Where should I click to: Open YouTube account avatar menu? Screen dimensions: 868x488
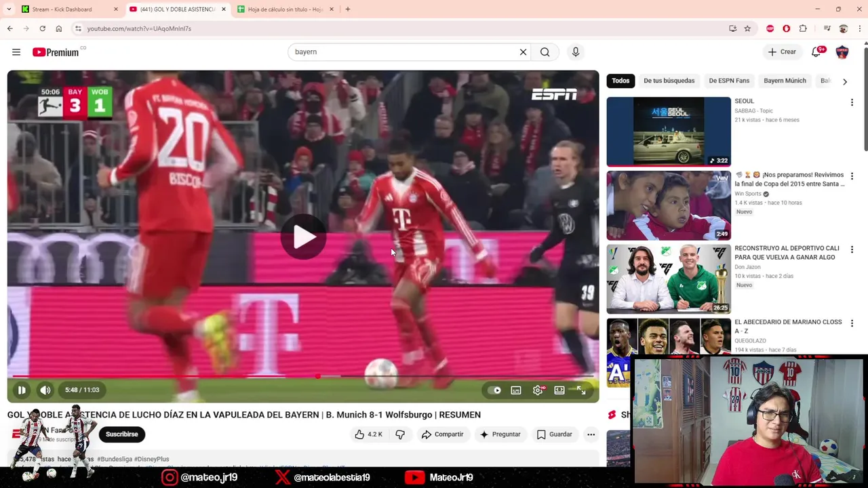click(842, 52)
